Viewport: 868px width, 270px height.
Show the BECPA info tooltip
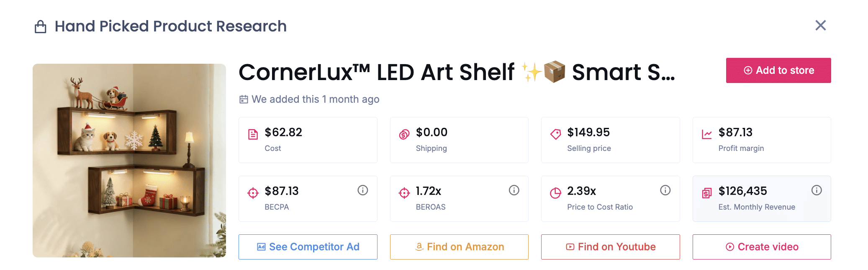tap(362, 190)
